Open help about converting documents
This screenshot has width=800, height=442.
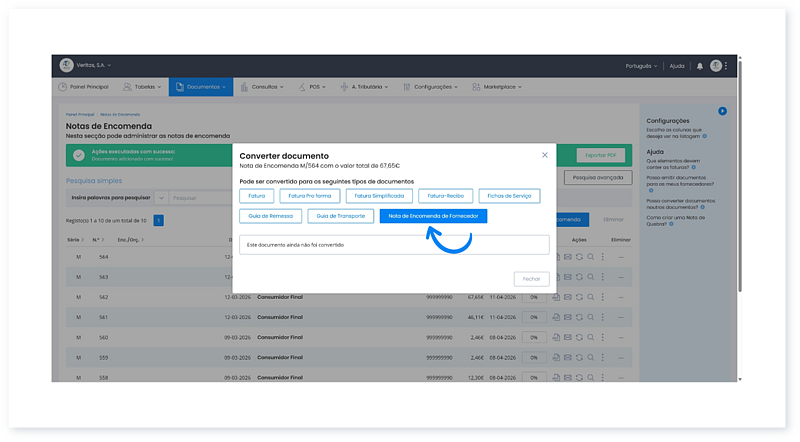pyautogui.click(x=703, y=207)
